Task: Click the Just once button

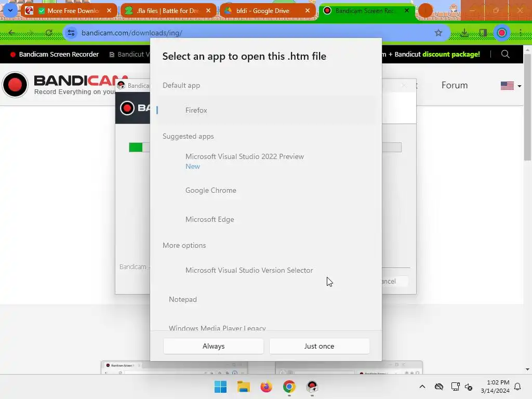Action: (x=320, y=346)
